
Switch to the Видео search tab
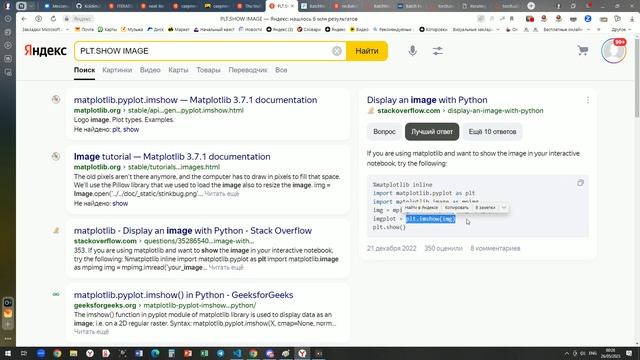pyautogui.click(x=150, y=70)
